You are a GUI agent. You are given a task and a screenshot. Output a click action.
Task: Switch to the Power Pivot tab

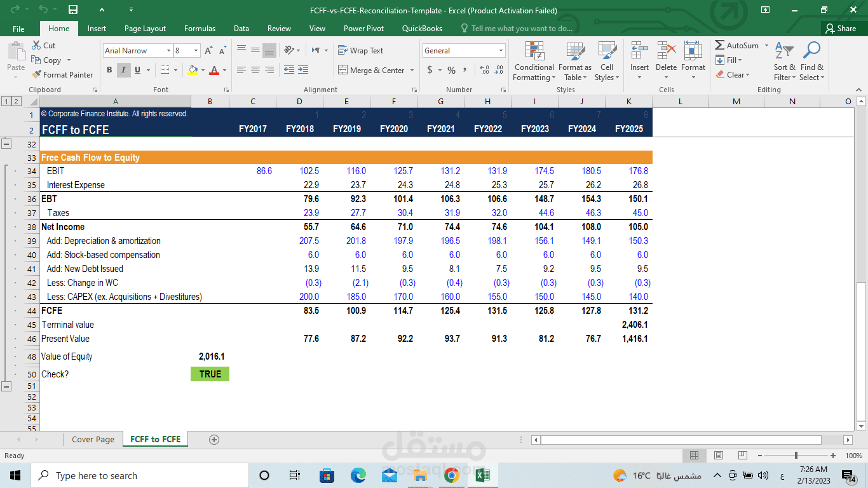[363, 29]
